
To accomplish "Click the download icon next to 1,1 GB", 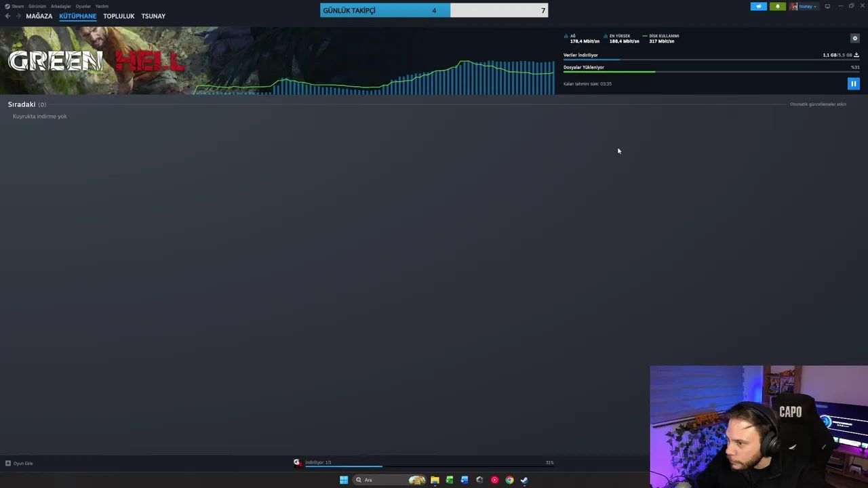I will tap(856, 55).
